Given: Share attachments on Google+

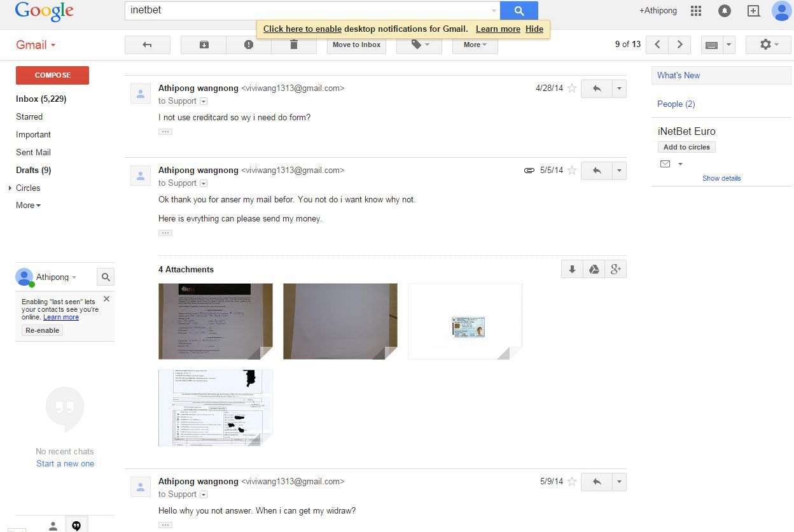Looking at the screenshot, I should pyautogui.click(x=615, y=269).
